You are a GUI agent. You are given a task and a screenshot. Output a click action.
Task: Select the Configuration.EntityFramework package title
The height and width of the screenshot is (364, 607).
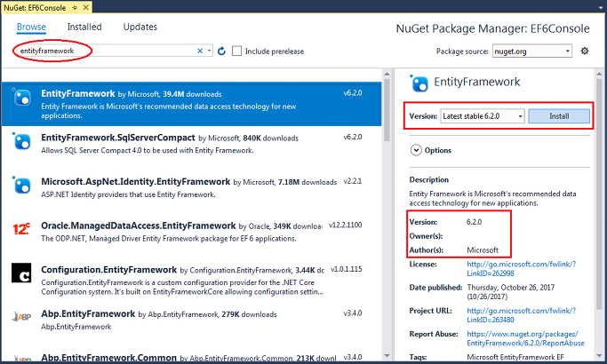pyautogui.click(x=108, y=270)
